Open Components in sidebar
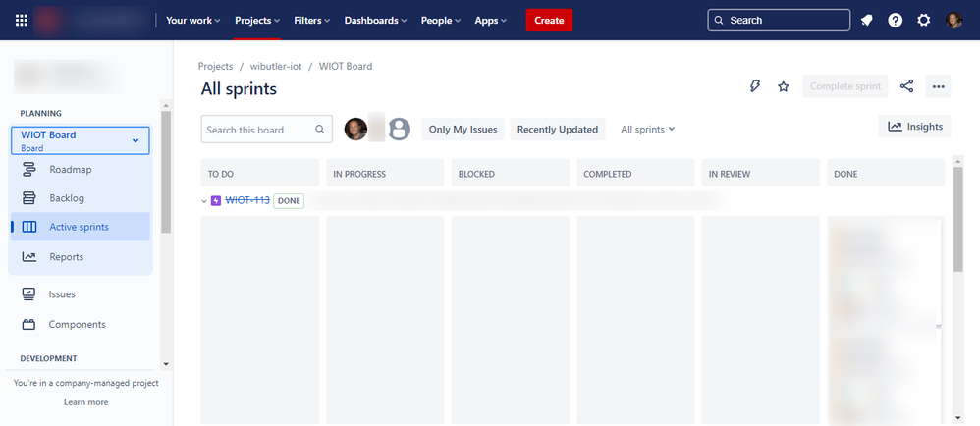The image size is (980, 426). click(x=80, y=324)
